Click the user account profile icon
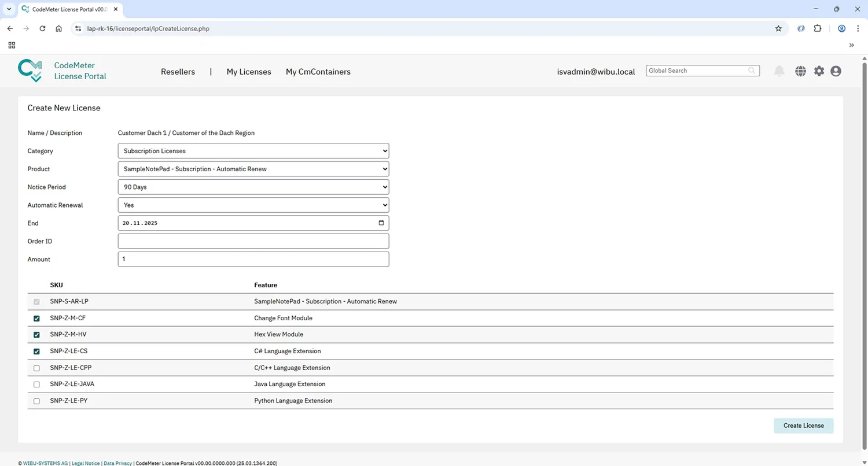868x466 pixels. [836, 71]
